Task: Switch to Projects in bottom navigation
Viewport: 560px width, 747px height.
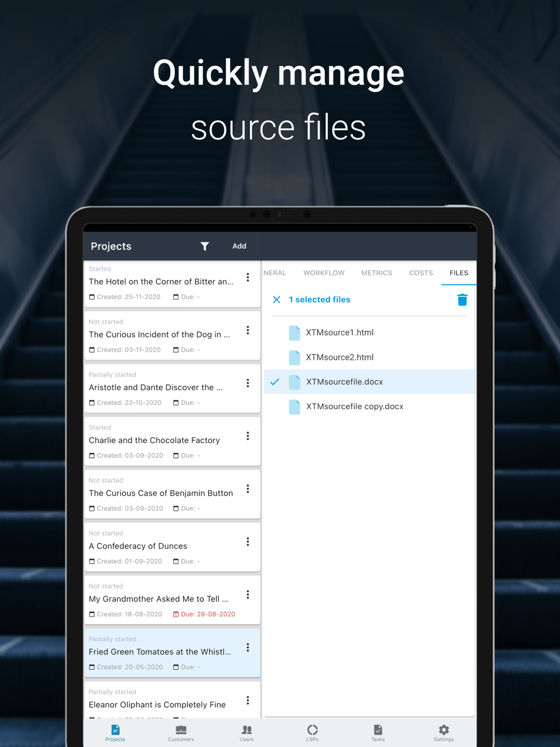Action: click(x=115, y=733)
